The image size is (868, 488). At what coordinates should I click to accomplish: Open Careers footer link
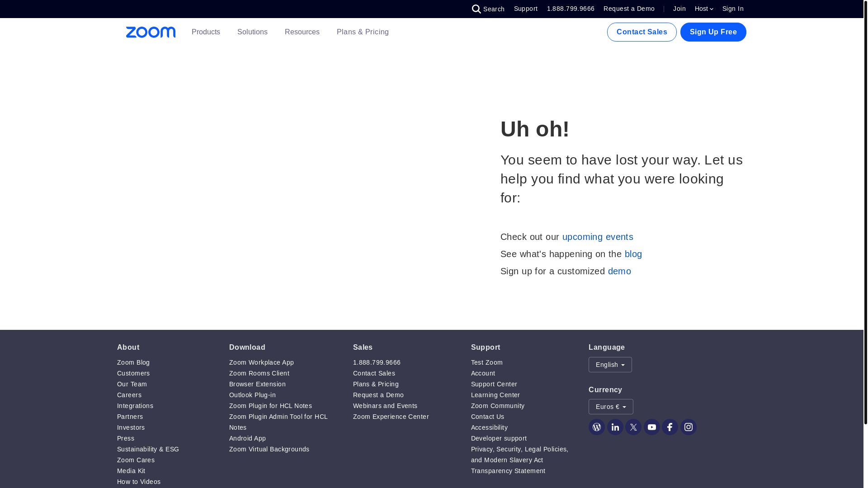[129, 395]
